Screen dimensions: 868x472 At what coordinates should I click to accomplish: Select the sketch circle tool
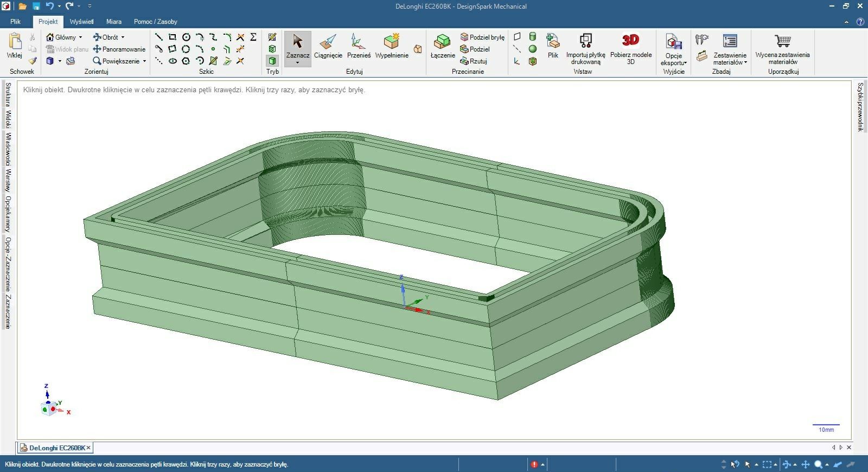(186, 37)
